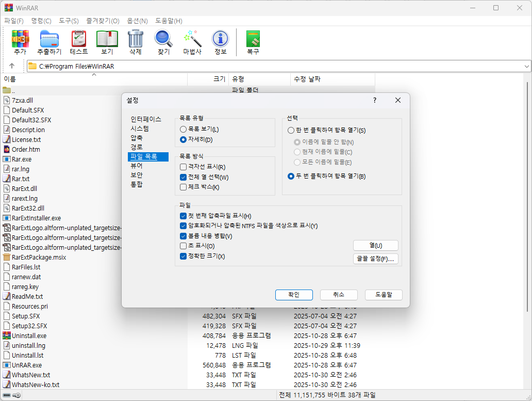Click the parent folder ".." icon
The image size is (532, 401).
coord(7,90)
